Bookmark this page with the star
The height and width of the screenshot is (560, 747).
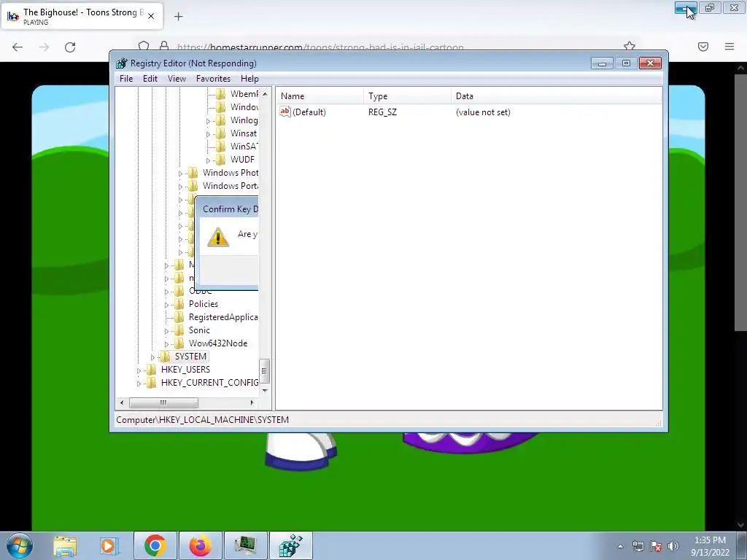click(630, 46)
